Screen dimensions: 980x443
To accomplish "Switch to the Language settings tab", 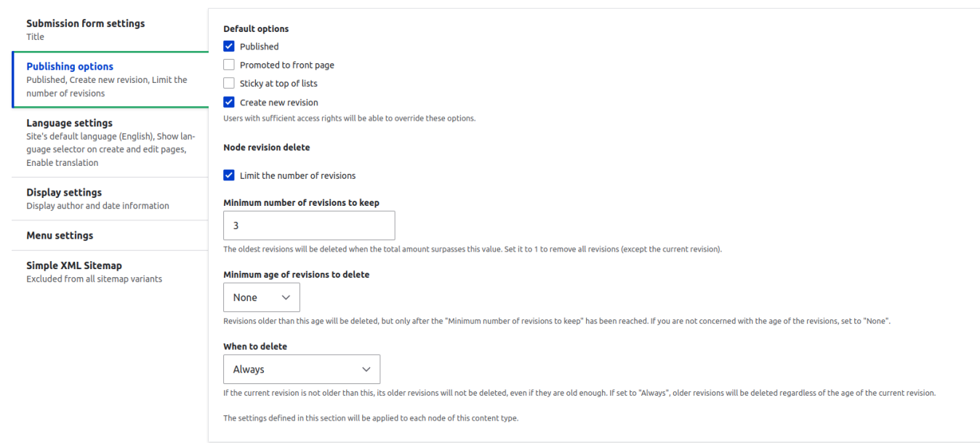I will (111, 143).
